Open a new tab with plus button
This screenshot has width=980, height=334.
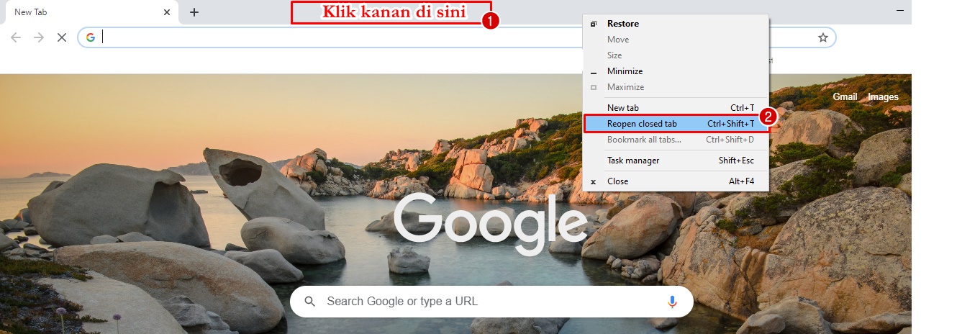[194, 12]
